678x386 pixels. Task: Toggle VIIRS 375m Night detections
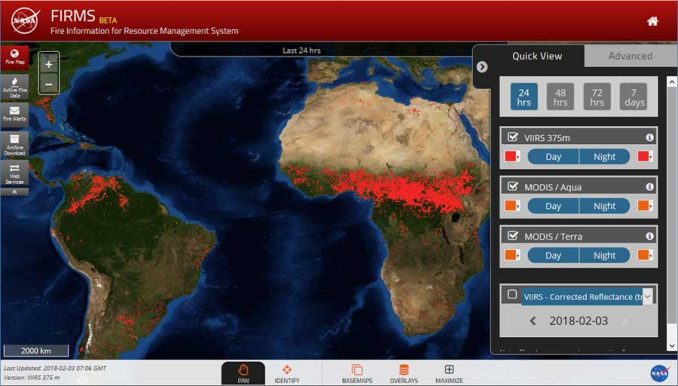pos(604,156)
